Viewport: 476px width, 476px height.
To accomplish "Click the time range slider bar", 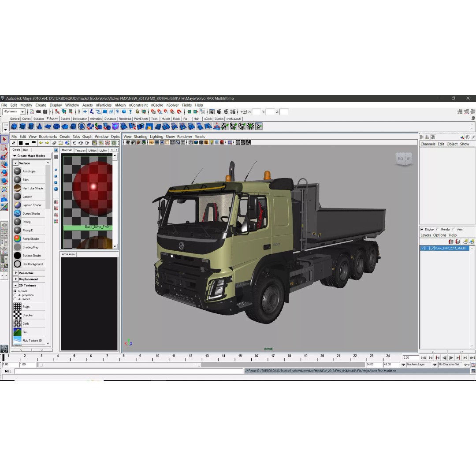I will click(x=119, y=365).
